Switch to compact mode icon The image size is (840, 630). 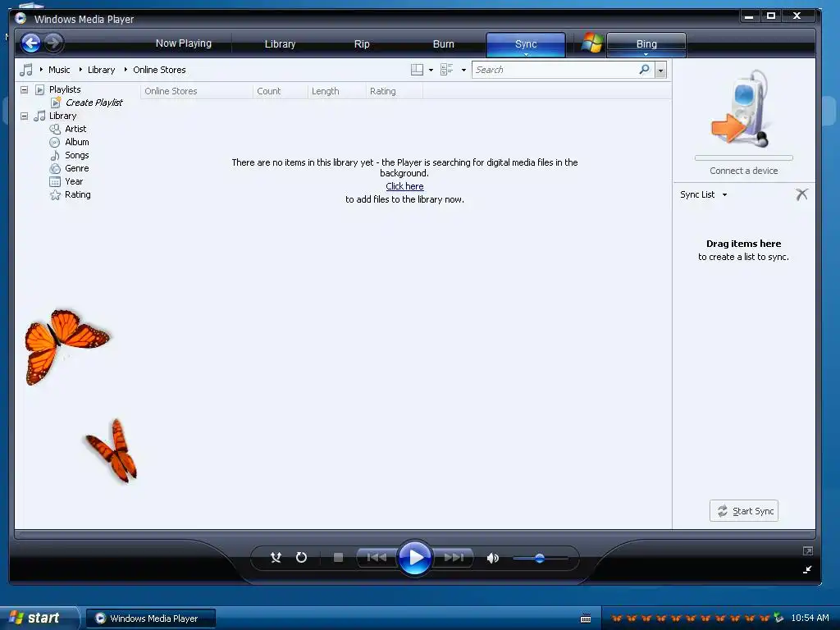[x=807, y=569]
